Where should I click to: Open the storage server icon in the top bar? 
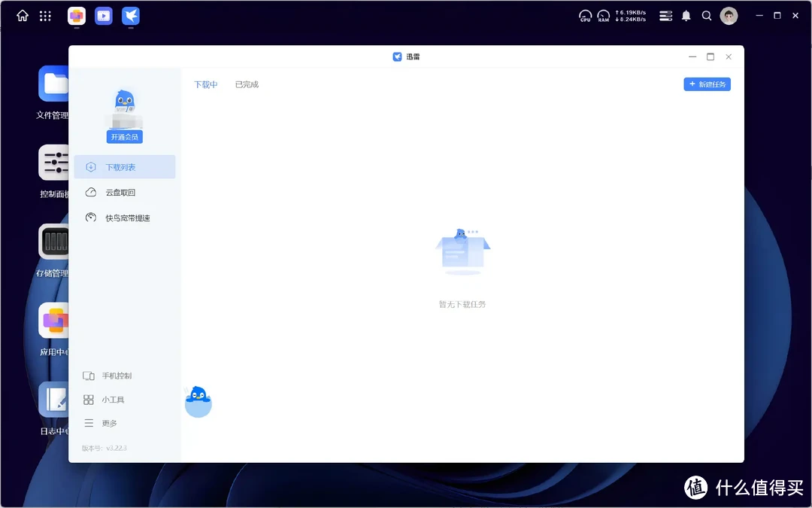click(x=665, y=15)
